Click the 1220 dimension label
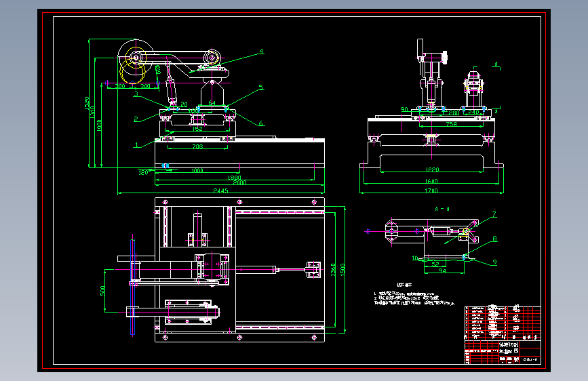Image resolution: width=588 pixels, height=381 pixels. point(433,169)
